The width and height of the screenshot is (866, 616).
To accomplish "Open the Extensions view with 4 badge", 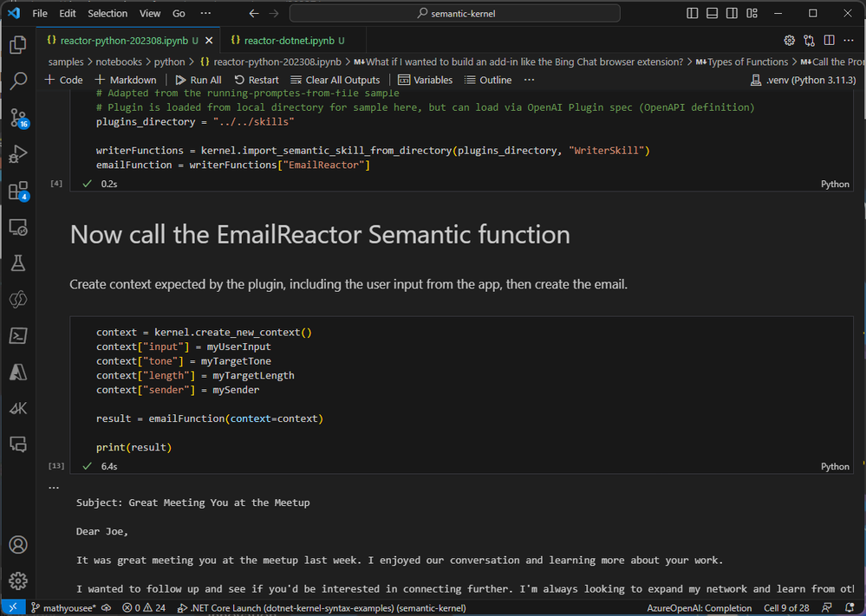I will (17, 191).
